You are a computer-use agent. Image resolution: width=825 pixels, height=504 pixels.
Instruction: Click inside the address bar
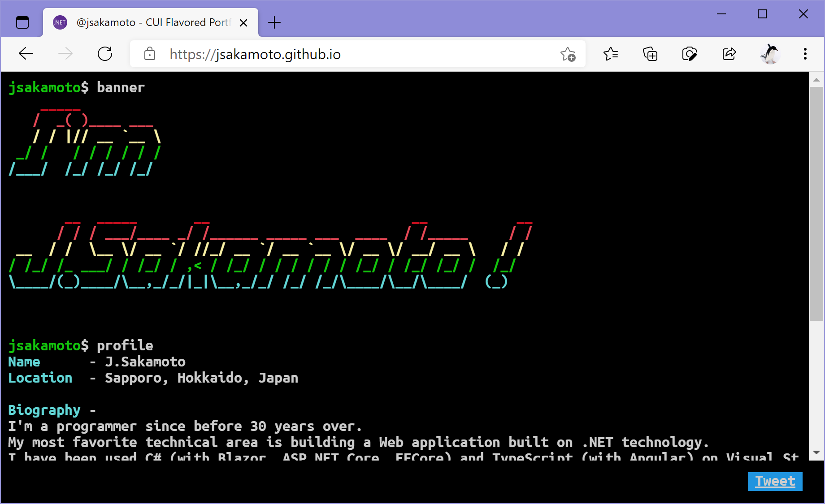click(x=314, y=54)
